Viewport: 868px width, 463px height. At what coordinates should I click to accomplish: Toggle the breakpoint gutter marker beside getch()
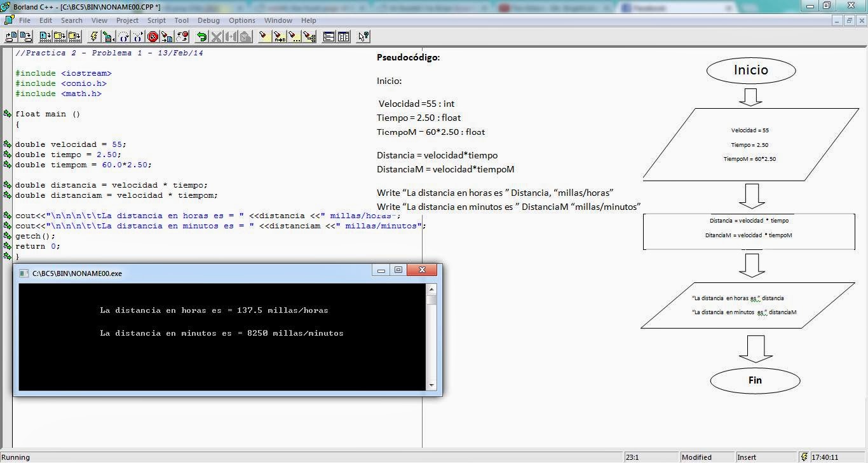(x=6, y=236)
